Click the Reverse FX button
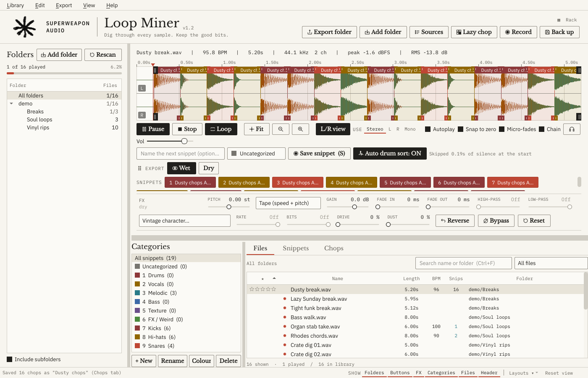 coord(455,221)
